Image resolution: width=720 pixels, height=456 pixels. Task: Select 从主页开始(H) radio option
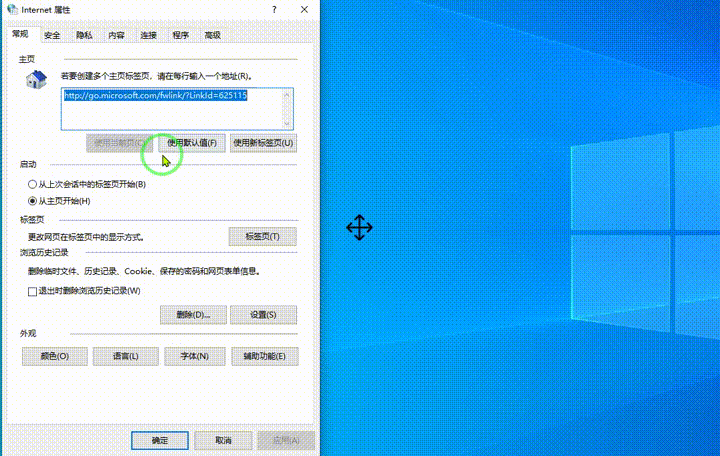(59, 201)
